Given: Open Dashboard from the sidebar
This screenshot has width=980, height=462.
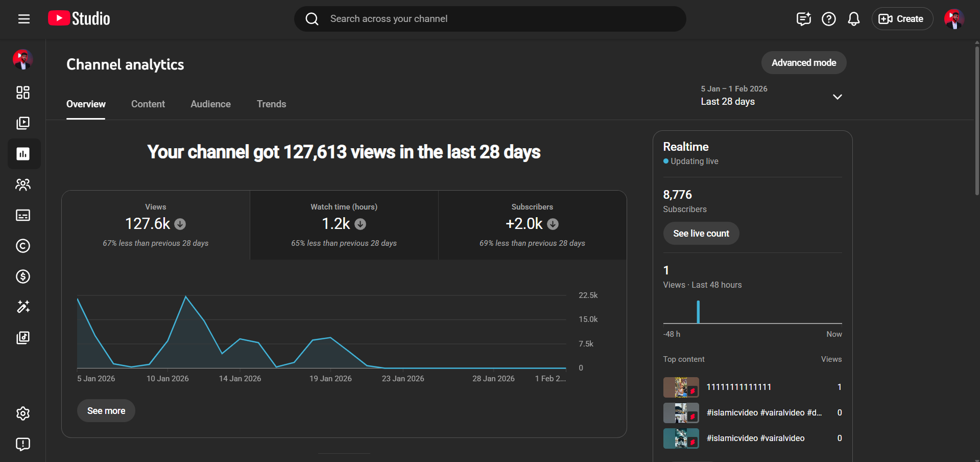Looking at the screenshot, I should pos(23,93).
